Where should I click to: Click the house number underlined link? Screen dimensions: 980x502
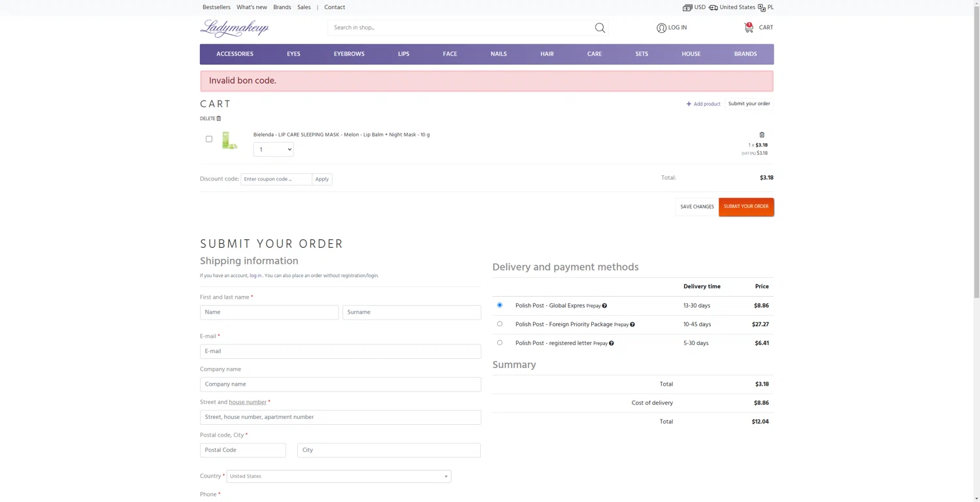[248, 403]
